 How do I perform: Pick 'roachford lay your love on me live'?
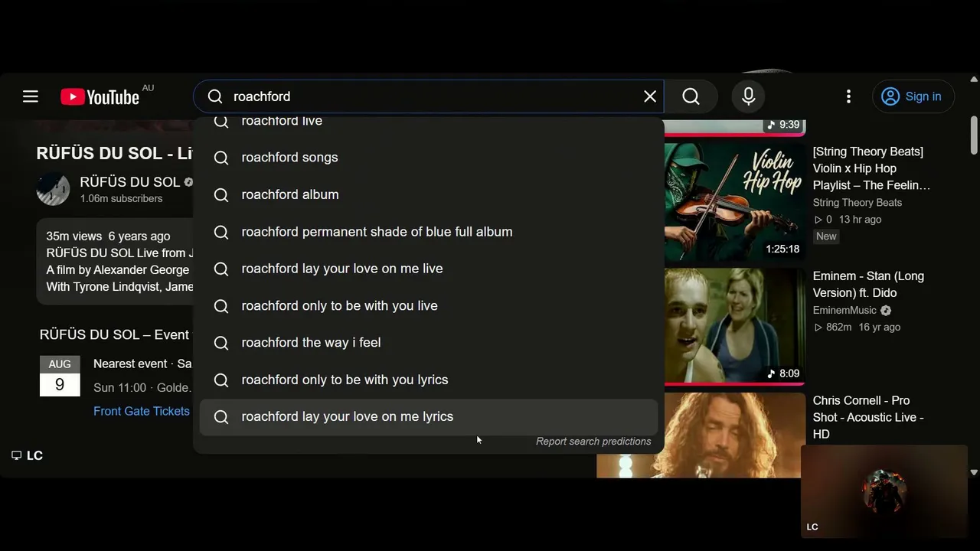click(x=429, y=269)
